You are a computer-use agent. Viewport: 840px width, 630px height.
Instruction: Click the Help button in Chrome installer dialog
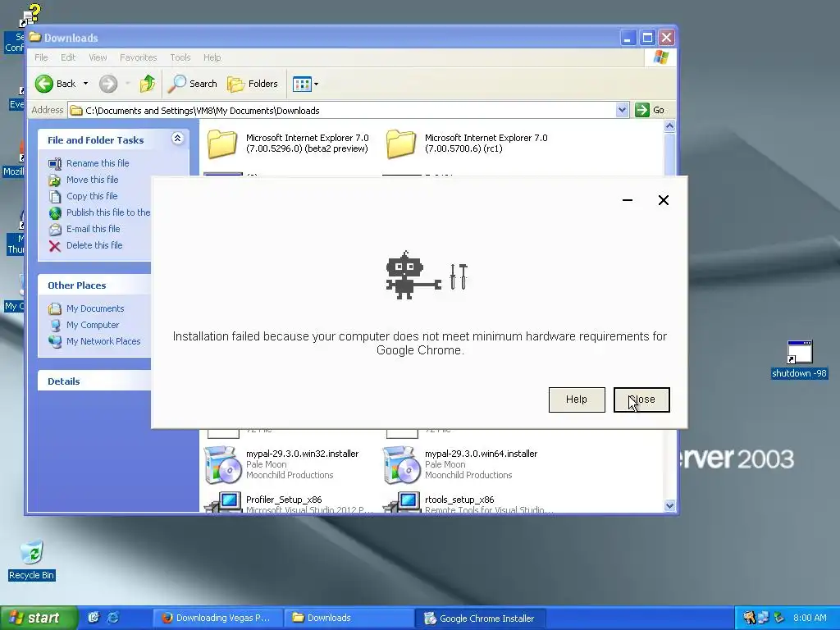pyautogui.click(x=577, y=399)
